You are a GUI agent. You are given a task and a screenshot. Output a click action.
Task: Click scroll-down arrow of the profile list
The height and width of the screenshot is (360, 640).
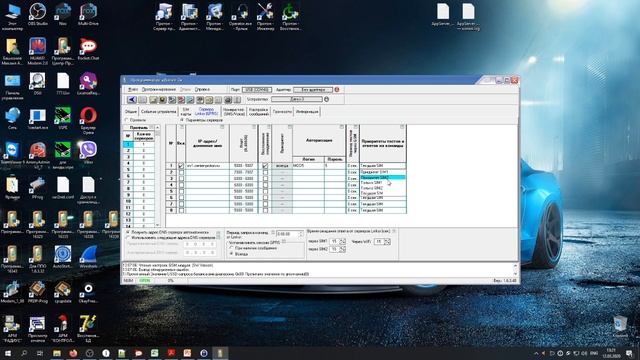pos(158,224)
